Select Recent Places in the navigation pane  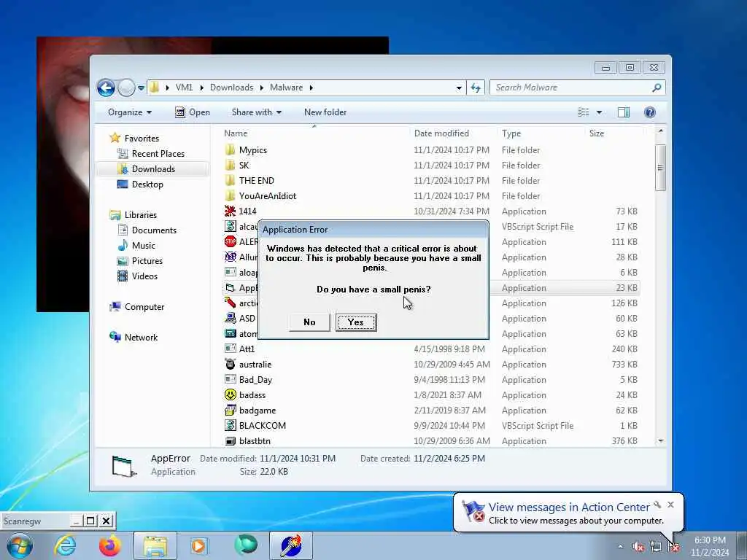pos(158,153)
